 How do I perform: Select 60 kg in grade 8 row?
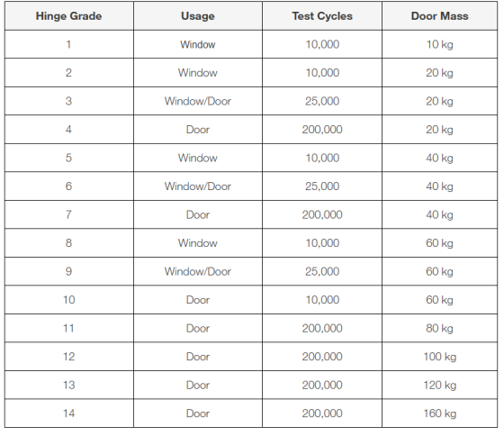440,243
